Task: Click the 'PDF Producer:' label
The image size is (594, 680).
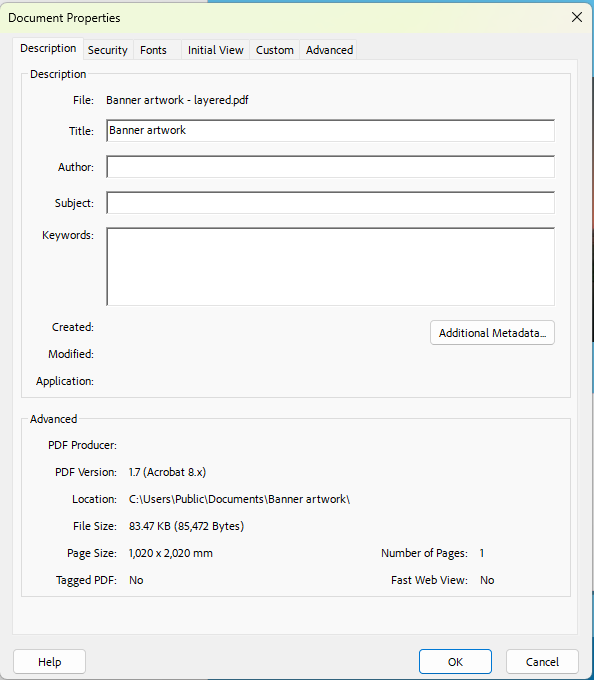Action: click(x=82, y=445)
